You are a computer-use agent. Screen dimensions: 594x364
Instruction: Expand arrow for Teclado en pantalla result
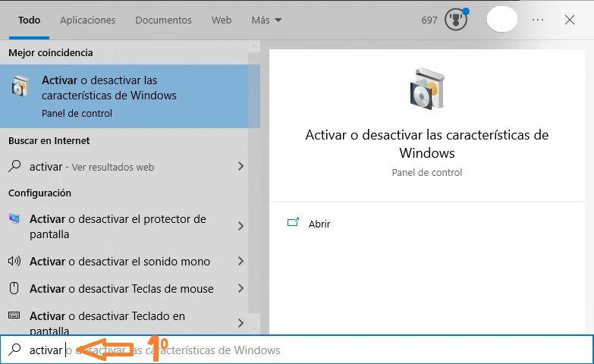tap(240, 323)
